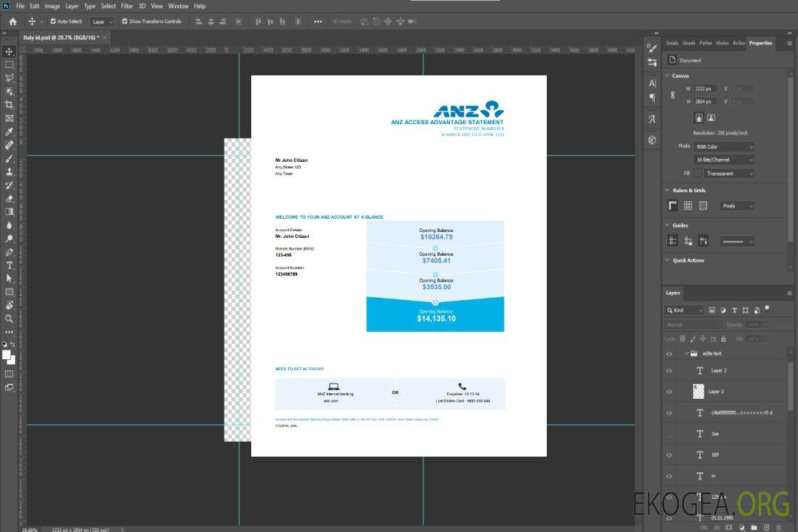Click the Home icon in options bar
Screen dimensions: 798x532
pos(13,21)
